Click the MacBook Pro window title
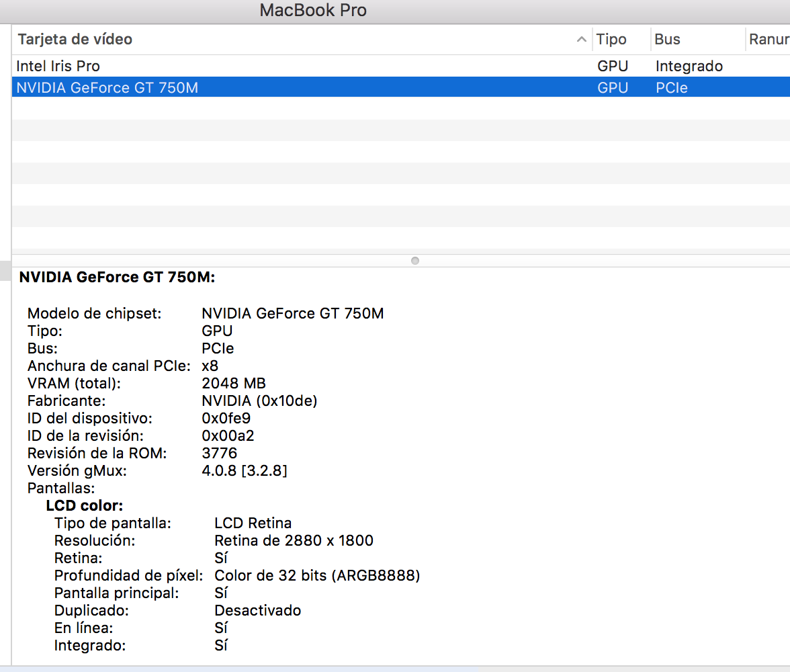 click(x=313, y=10)
